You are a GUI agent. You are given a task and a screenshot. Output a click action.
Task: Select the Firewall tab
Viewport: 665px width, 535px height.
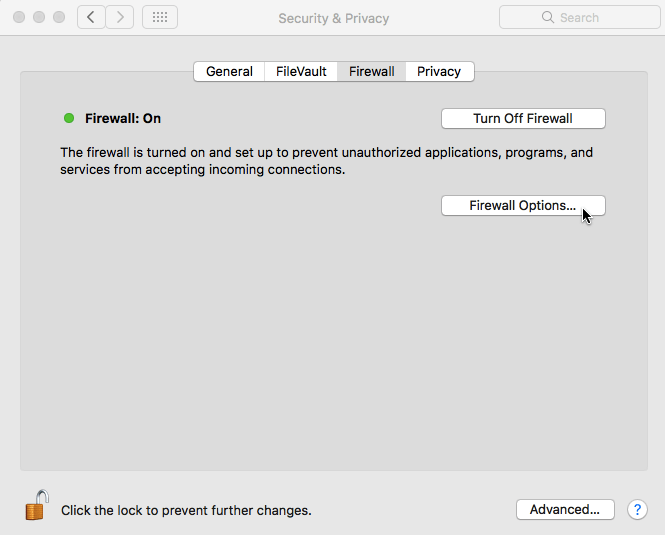click(372, 71)
